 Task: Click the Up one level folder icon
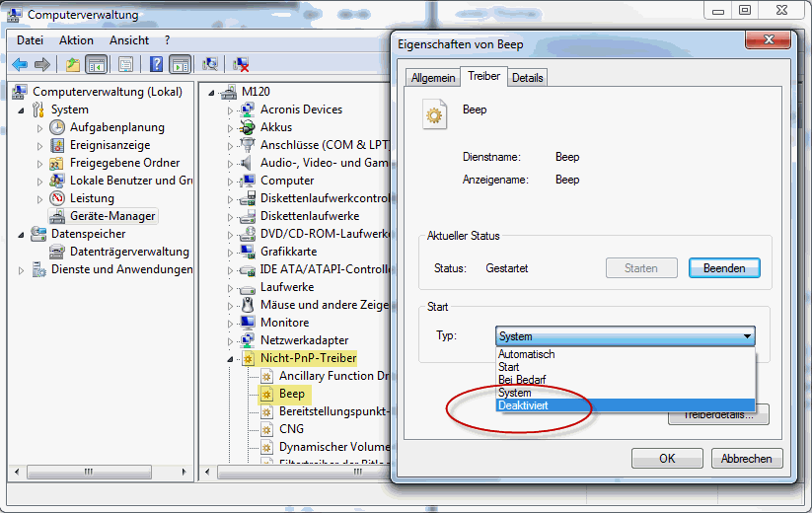(x=72, y=64)
